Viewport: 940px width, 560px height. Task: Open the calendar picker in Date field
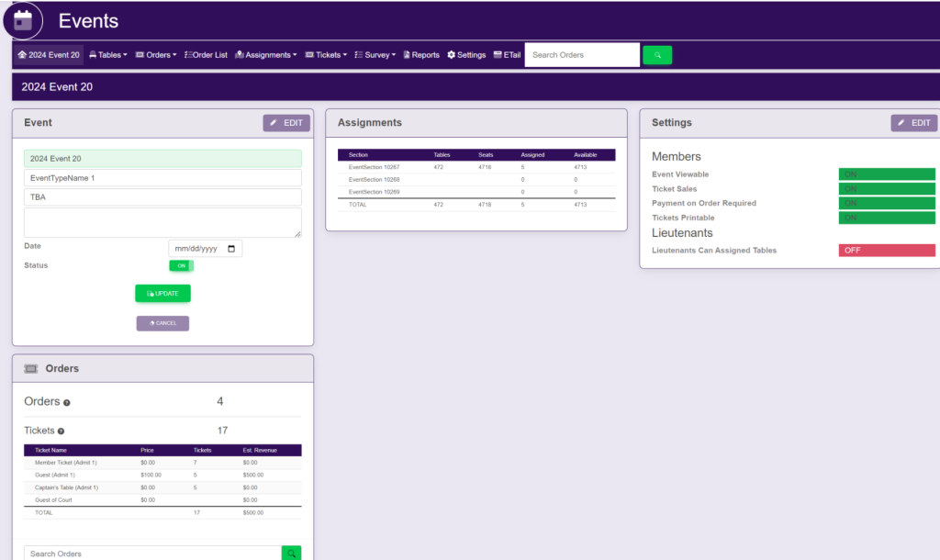tap(231, 249)
